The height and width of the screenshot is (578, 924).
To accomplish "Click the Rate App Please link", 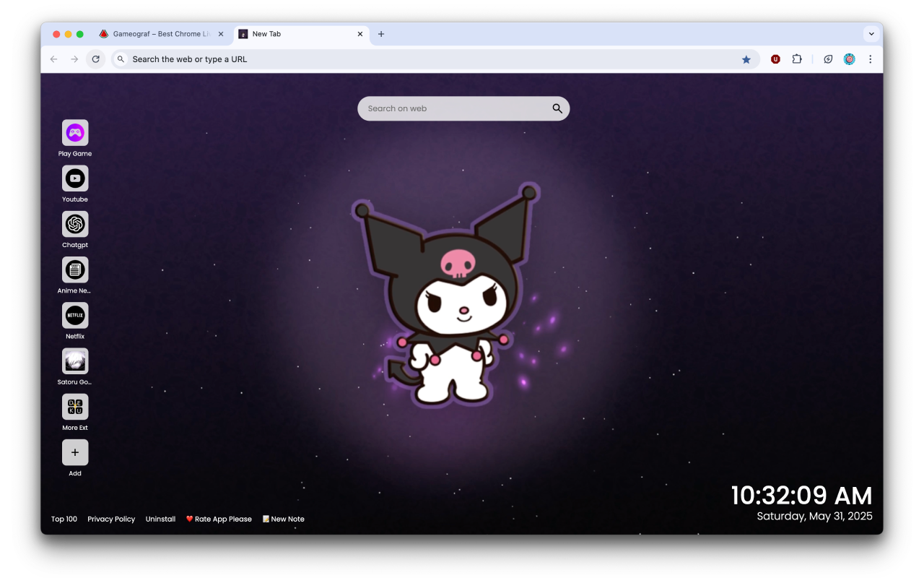I will point(219,519).
